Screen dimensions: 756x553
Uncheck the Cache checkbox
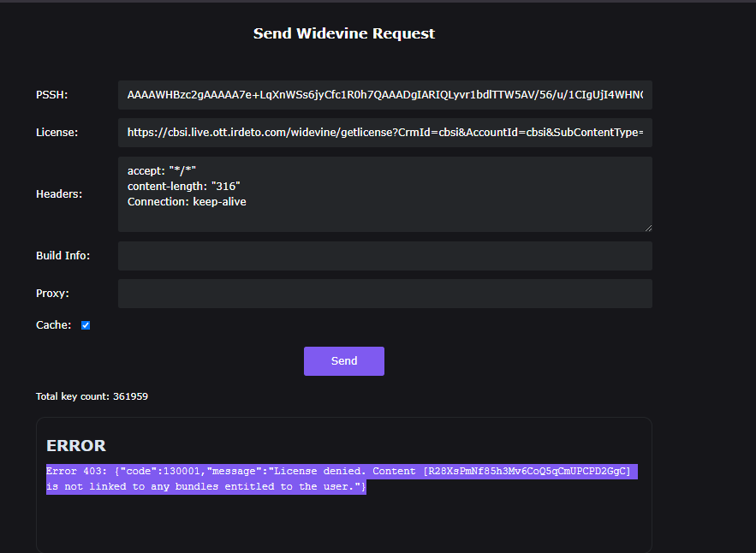[86, 325]
